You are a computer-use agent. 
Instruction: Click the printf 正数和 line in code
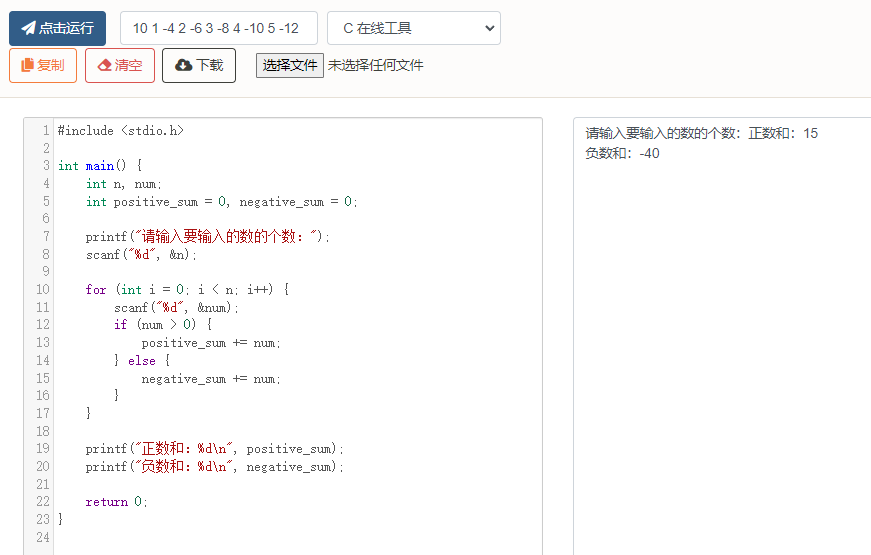[214, 449]
